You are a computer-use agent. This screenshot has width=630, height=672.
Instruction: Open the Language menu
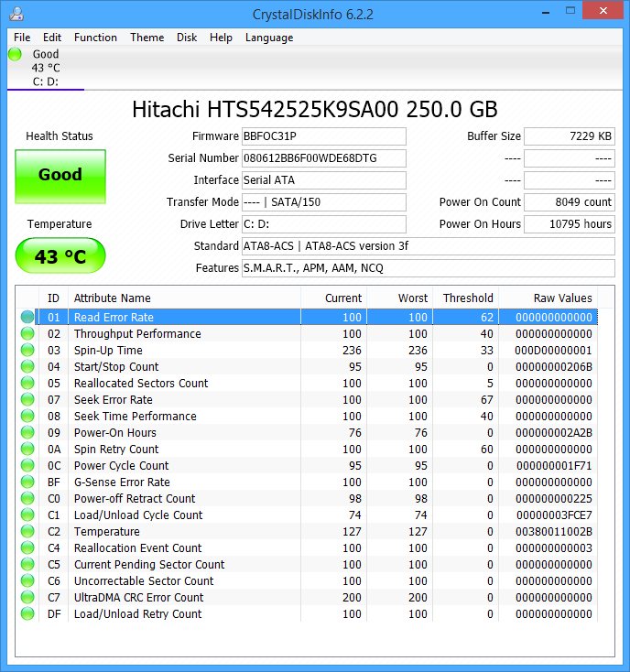(x=269, y=38)
